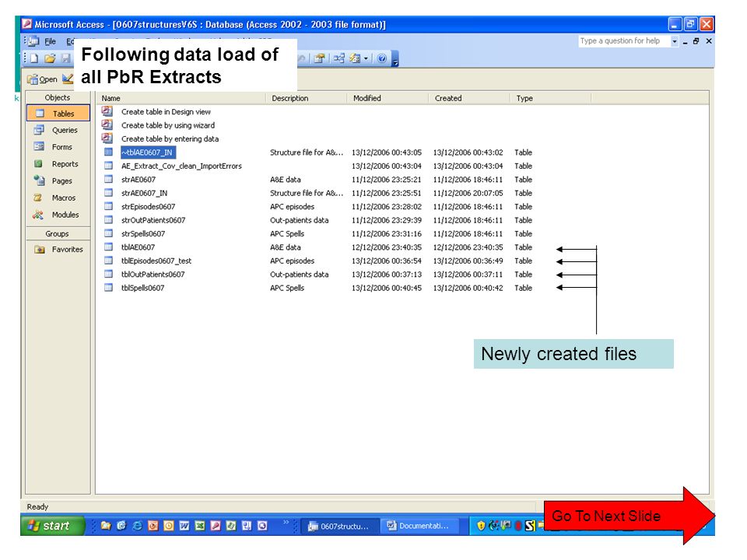The height and width of the screenshot is (560, 747).
Task: Launch Word from the quick launch bar
Action: click(x=184, y=526)
